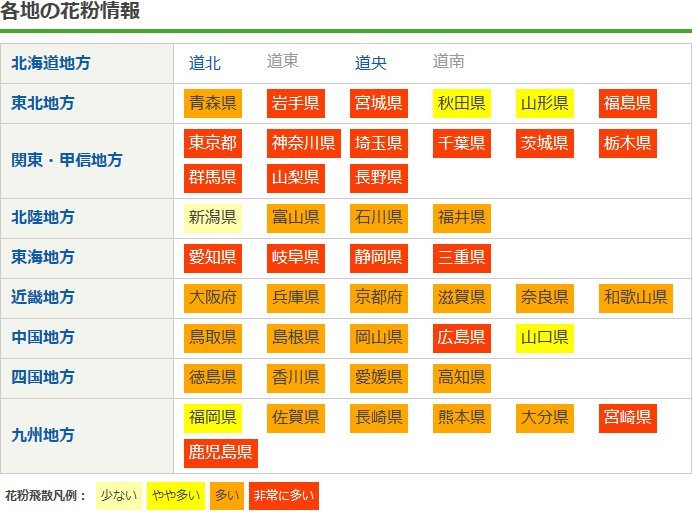Screen dimensions: 692x512
Task: Click the 関東・甲信地方 row header
Action: click(x=67, y=160)
